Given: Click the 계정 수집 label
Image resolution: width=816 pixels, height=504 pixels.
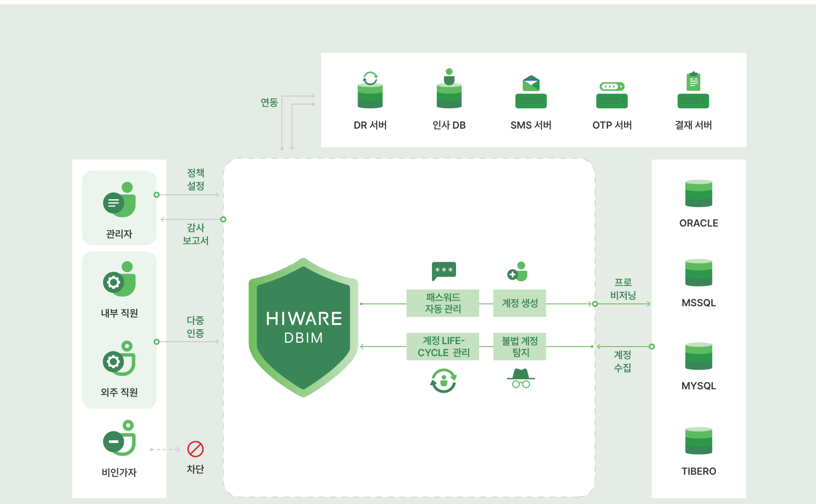Looking at the screenshot, I should [623, 361].
